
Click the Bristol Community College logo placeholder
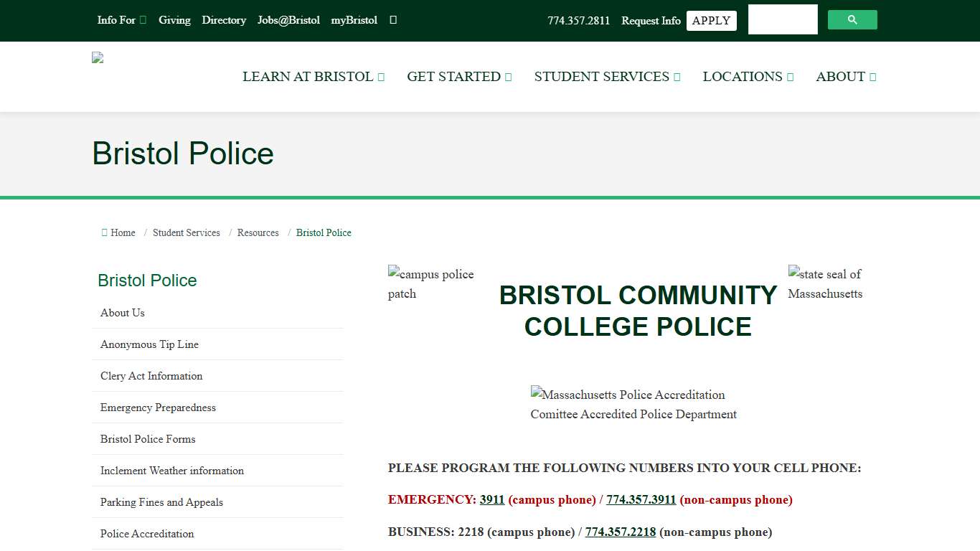97,57
